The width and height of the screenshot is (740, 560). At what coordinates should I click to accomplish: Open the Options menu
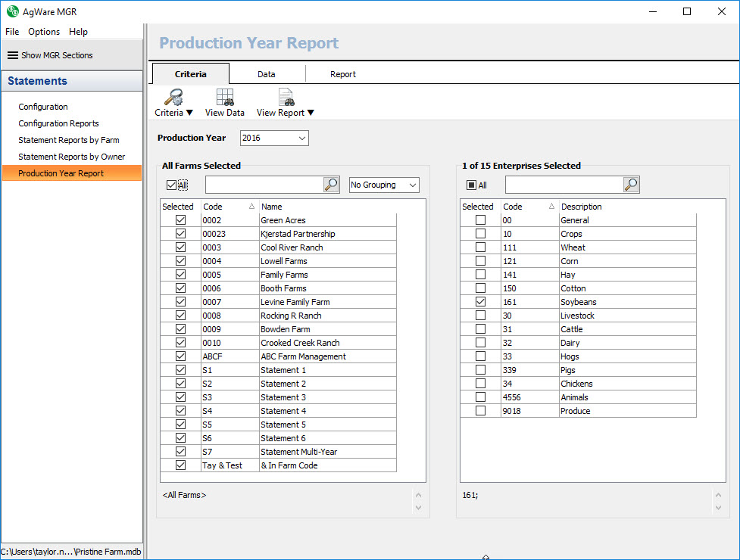[x=44, y=32]
